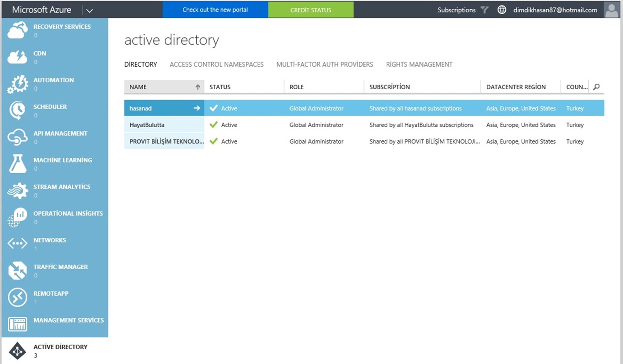Viewport: 623px width, 364px height.
Task: Click the Microsoft Azure logo text
Action: pos(41,9)
